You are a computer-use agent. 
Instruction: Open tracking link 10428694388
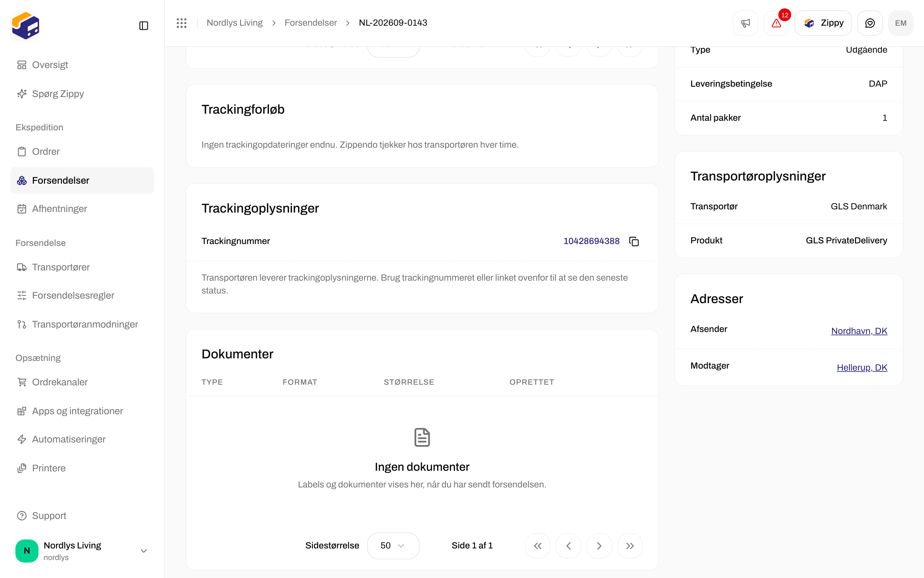tap(591, 241)
